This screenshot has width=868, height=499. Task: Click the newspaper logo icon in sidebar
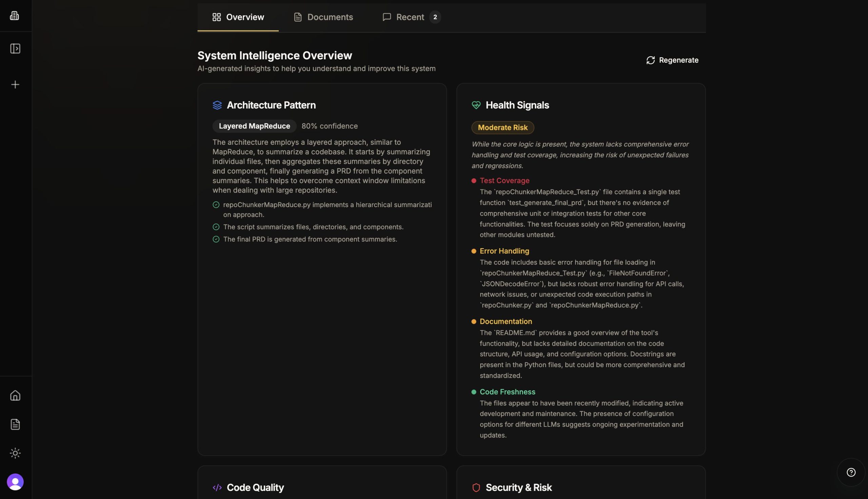pyautogui.click(x=15, y=15)
